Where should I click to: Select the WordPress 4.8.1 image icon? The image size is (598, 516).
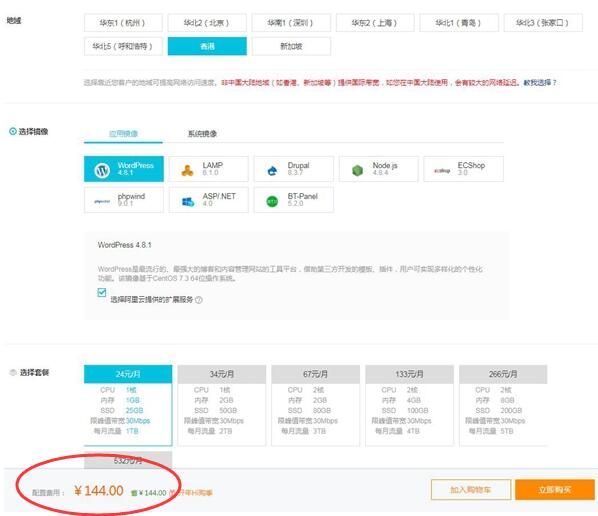(x=102, y=170)
